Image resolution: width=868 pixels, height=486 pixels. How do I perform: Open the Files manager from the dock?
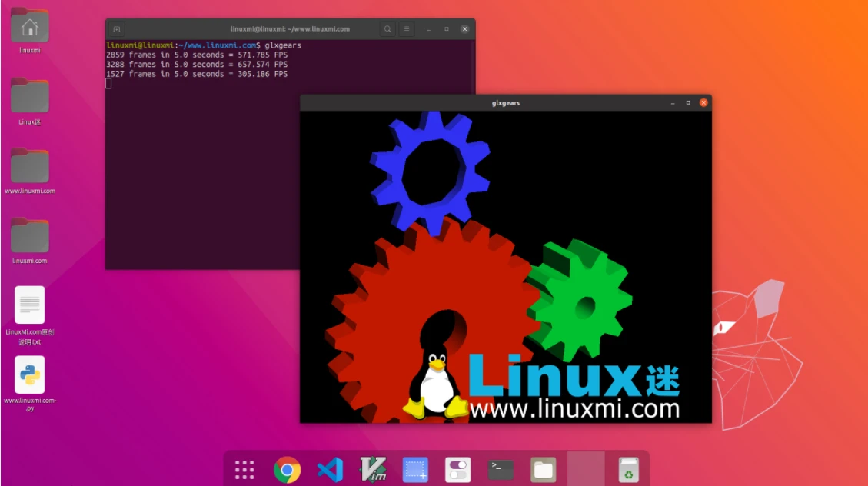click(x=543, y=470)
